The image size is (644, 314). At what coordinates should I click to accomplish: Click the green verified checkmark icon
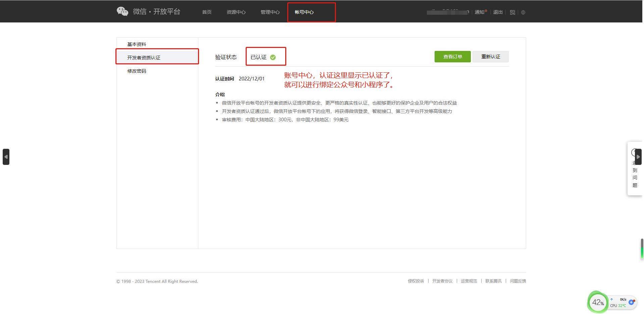pos(273,57)
